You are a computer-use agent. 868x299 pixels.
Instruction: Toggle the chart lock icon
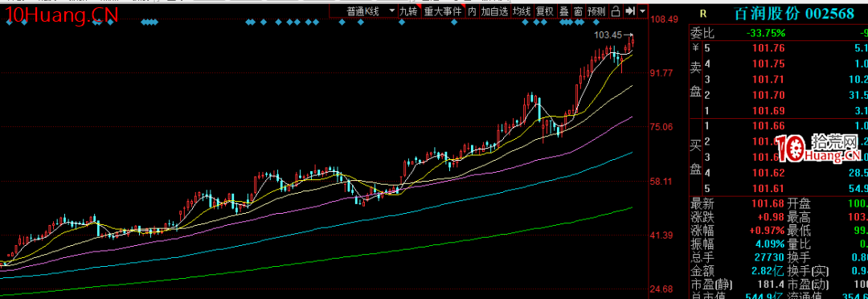[615, 11]
